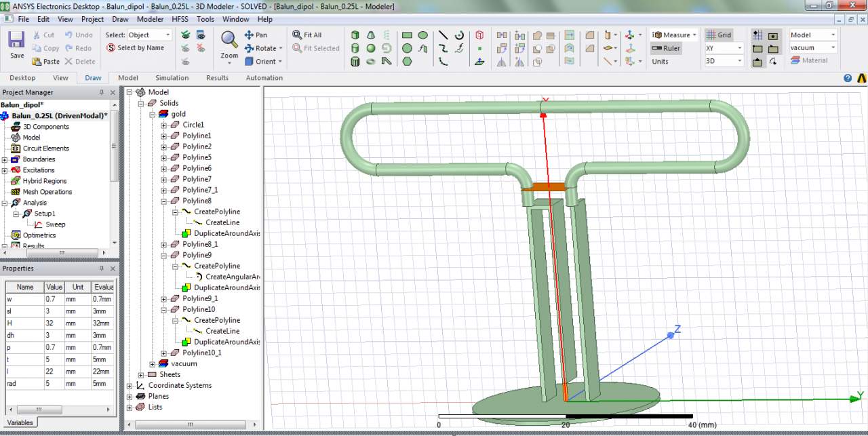This screenshot has height=436, width=868.
Task: Click the Draw line tool
Action: point(443,35)
